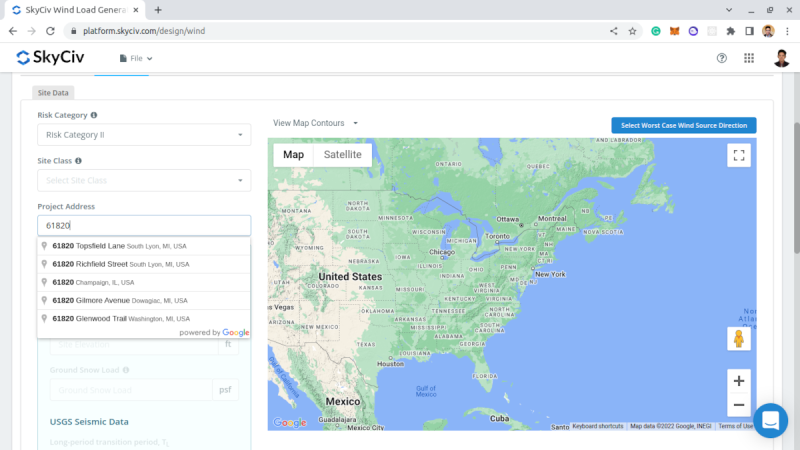
Task: Switch map to Satellite view
Action: pos(342,155)
